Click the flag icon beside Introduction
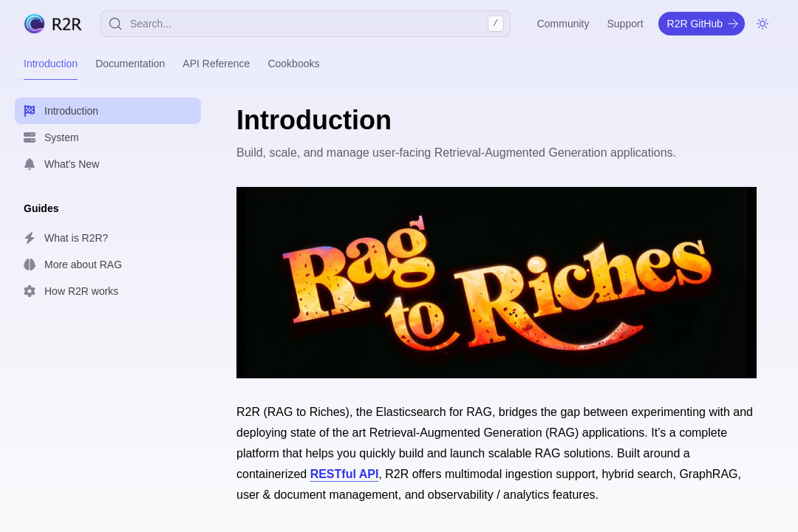Image resolution: width=798 pixels, height=532 pixels. pos(30,111)
